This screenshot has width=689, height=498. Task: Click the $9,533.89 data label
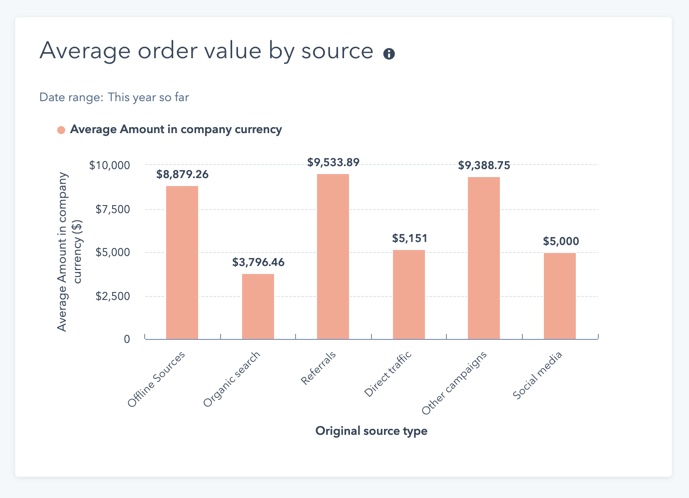pos(333,162)
